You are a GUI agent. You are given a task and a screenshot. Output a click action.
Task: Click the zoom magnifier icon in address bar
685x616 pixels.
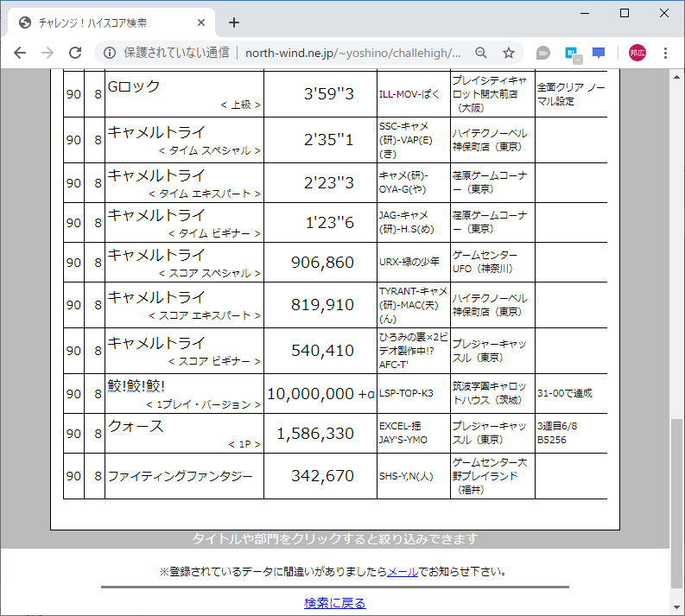coord(481,53)
